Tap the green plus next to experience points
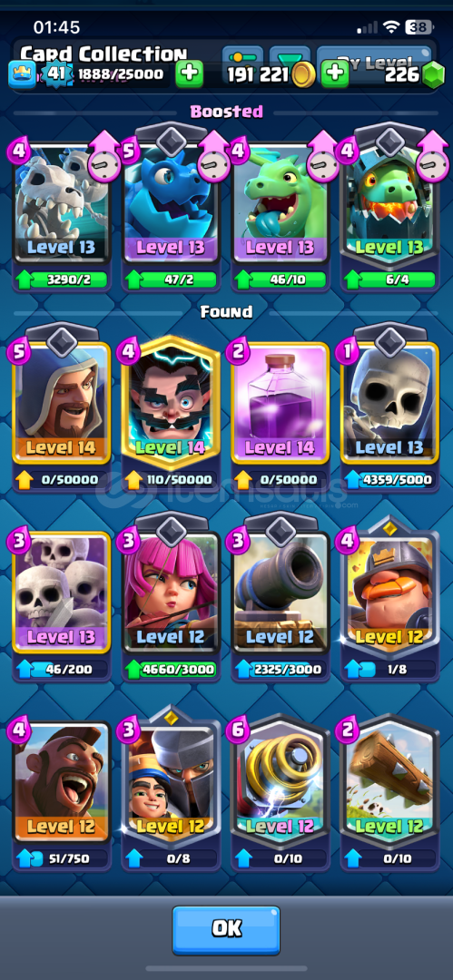Image resolution: width=453 pixels, height=980 pixels. coord(188,74)
